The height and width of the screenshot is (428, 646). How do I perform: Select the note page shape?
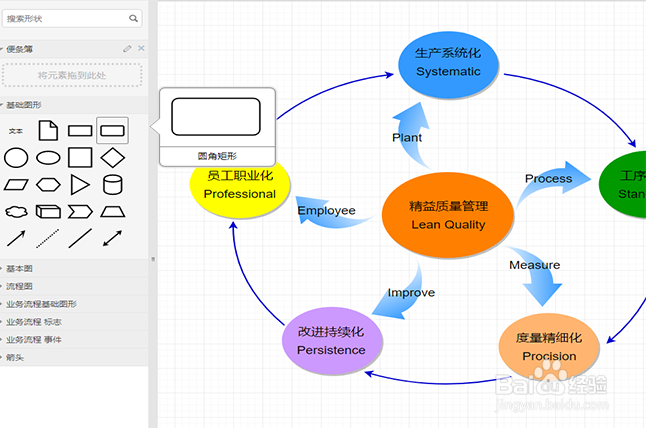click(48, 131)
